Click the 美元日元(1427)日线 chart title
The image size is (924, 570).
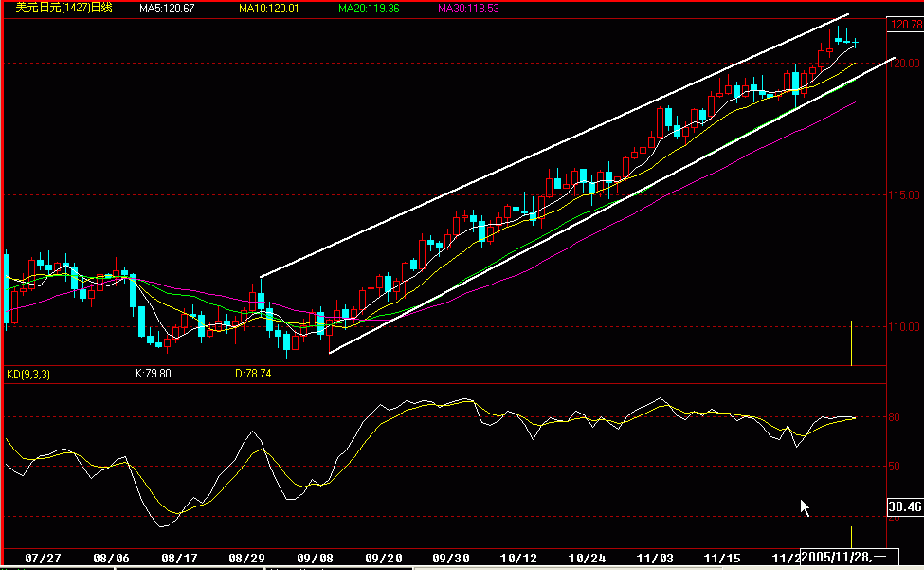pyautogui.click(x=63, y=8)
